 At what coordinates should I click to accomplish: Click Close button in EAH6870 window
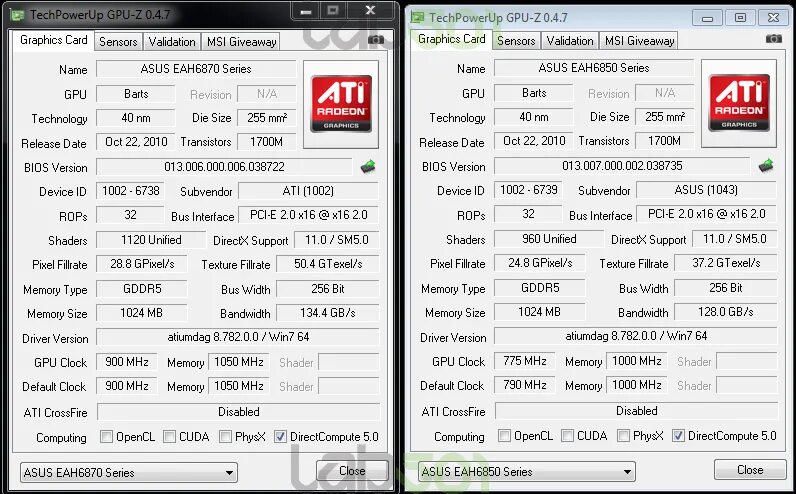(x=352, y=471)
